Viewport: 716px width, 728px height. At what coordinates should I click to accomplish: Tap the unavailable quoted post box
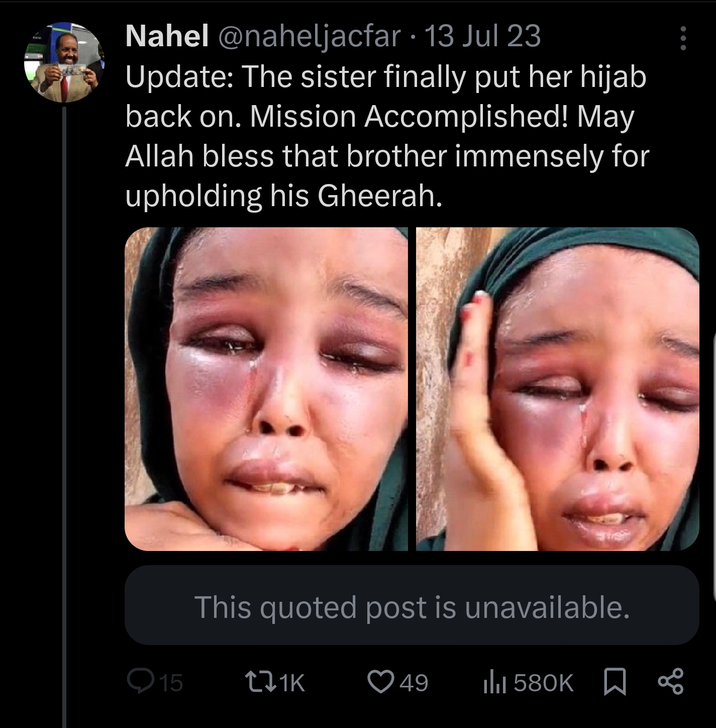click(412, 605)
